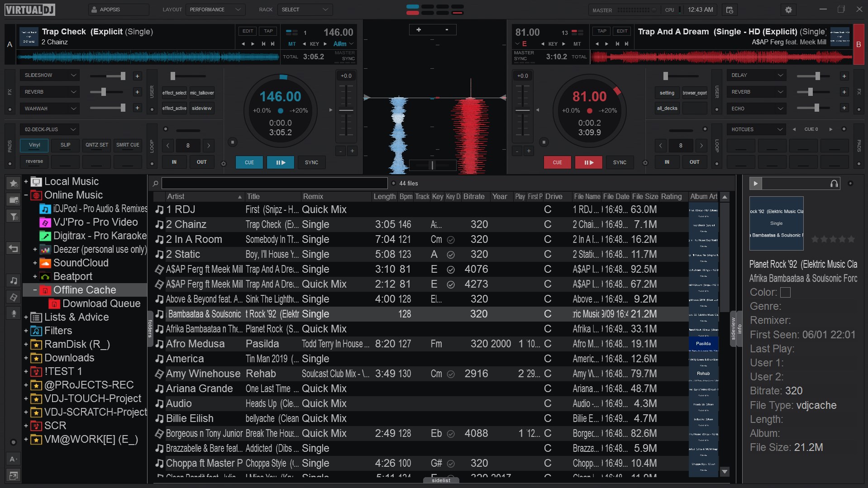868x488 pixels.
Task: Click the loop IN button on deck A
Action: 174,162
